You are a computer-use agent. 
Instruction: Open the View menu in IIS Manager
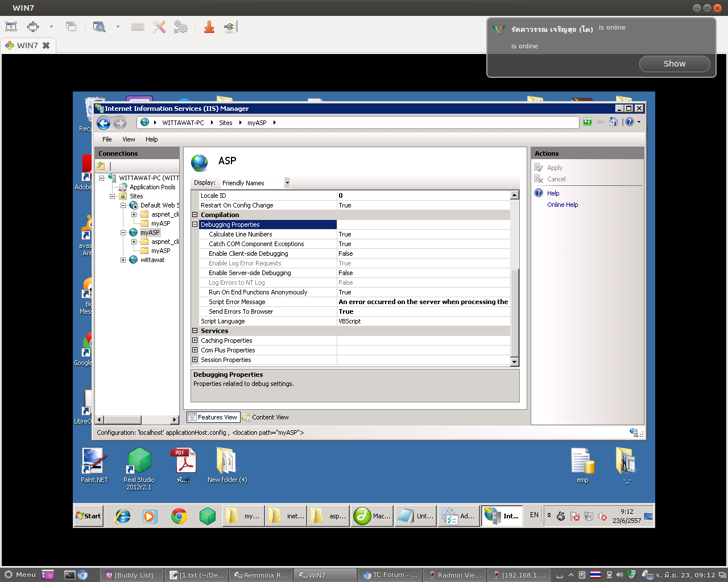point(129,139)
